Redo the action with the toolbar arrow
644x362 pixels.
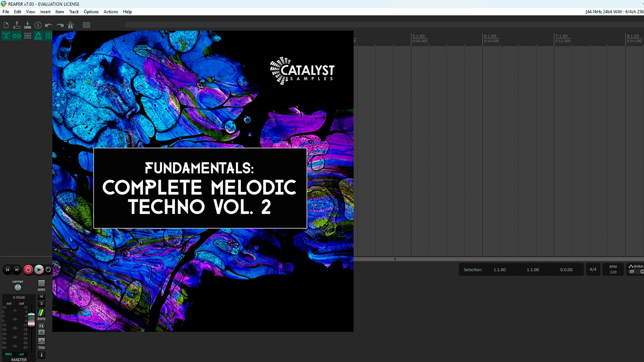(60, 25)
